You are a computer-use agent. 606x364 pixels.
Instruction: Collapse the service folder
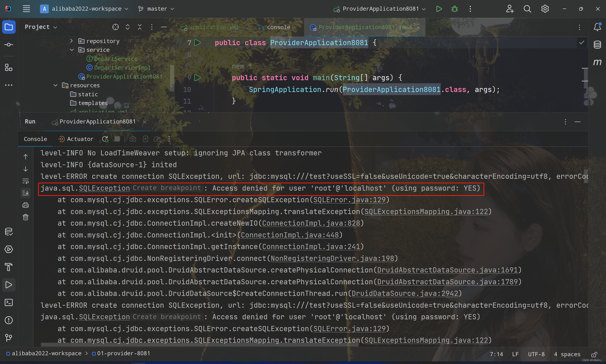click(x=72, y=50)
